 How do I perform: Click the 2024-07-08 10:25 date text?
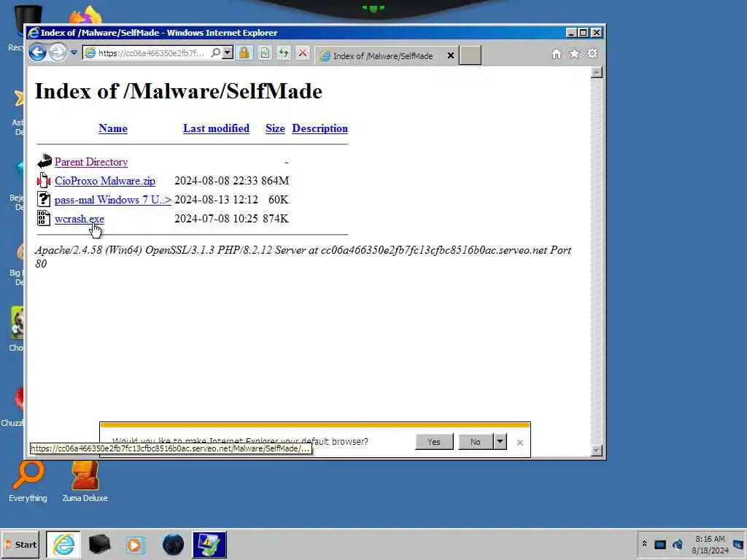(216, 219)
